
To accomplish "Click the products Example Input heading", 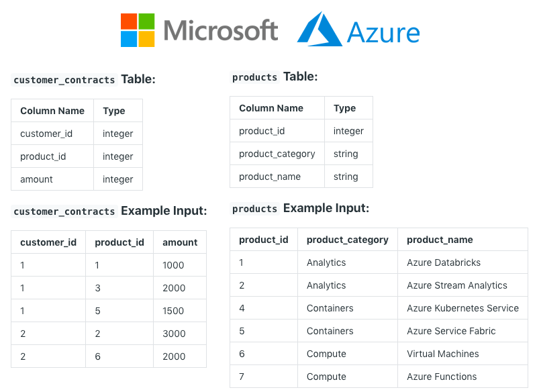I will click(x=300, y=209).
